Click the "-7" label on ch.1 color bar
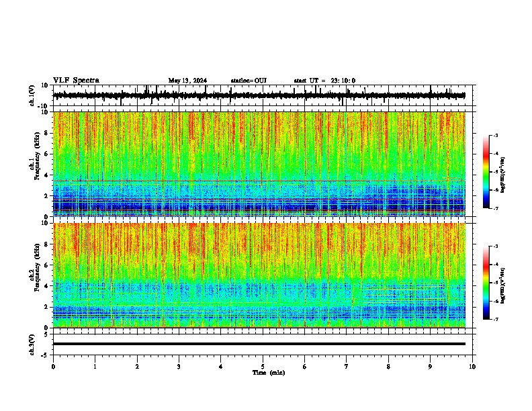Image resolution: width=532 pixels, height=411 pixels. pyautogui.click(x=495, y=208)
